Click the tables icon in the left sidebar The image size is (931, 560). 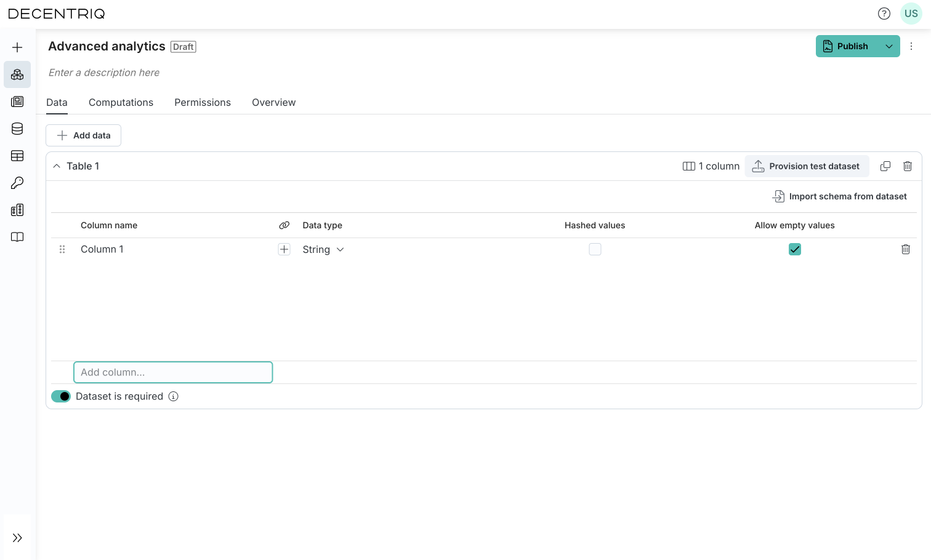pyautogui.click(x=17, y=156)
